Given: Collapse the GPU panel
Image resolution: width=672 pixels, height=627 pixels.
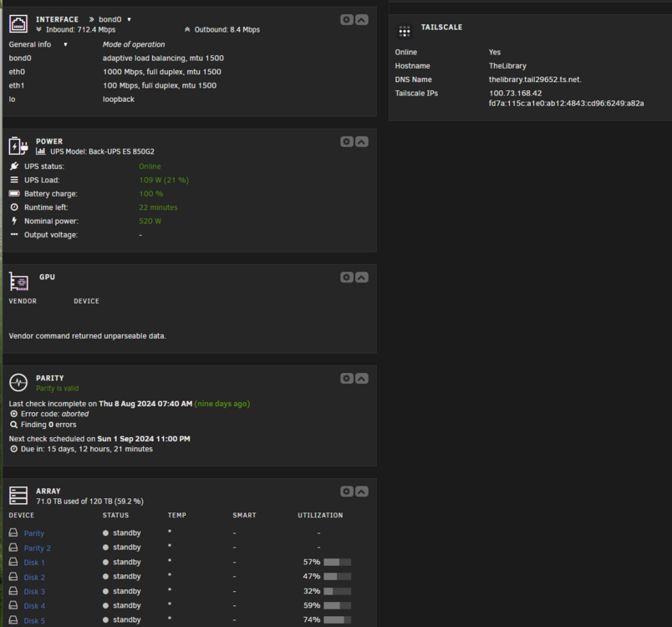Looking at the screenshot, I should [x=362, y=278].
